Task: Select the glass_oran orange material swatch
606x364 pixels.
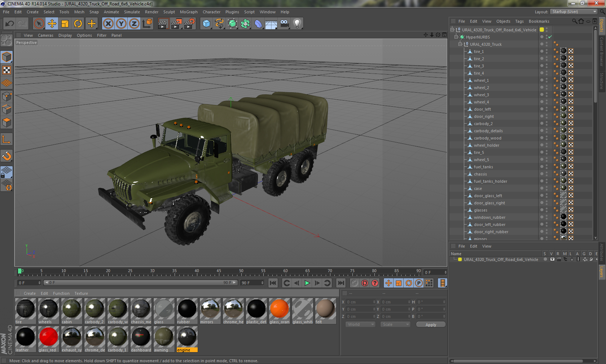Action: click(x=280, y=311)
